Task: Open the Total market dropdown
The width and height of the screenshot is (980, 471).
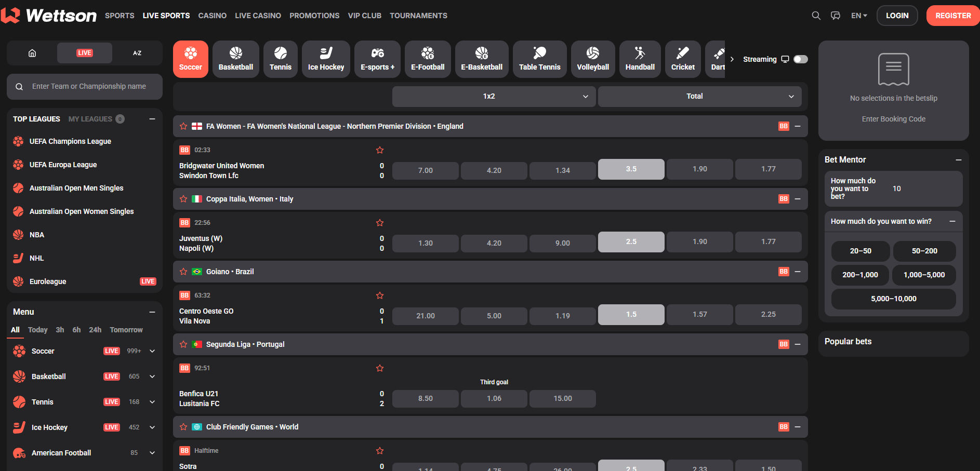Action: click(x=699, y=96)
